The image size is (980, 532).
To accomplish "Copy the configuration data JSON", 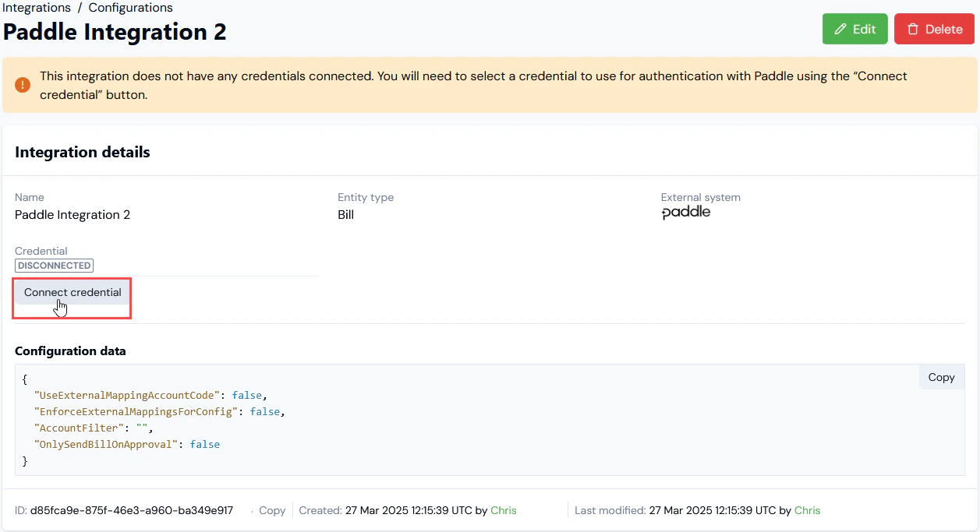I will coord(941,377).
